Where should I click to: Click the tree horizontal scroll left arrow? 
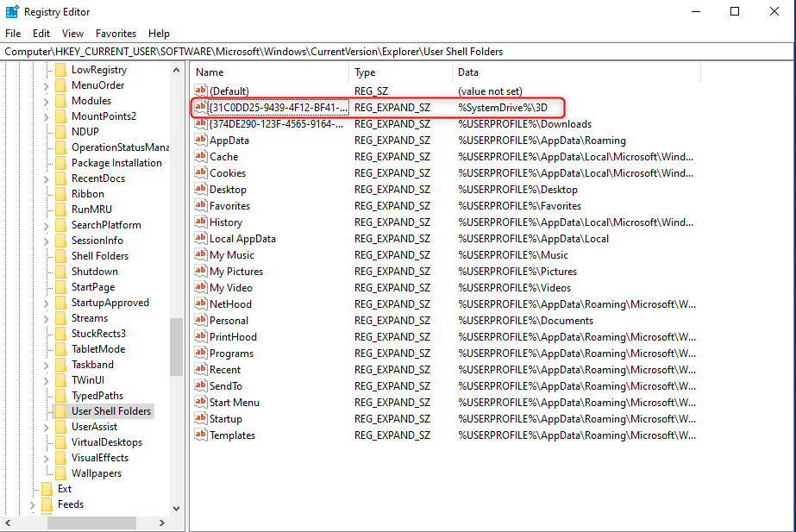pos(8,523)
